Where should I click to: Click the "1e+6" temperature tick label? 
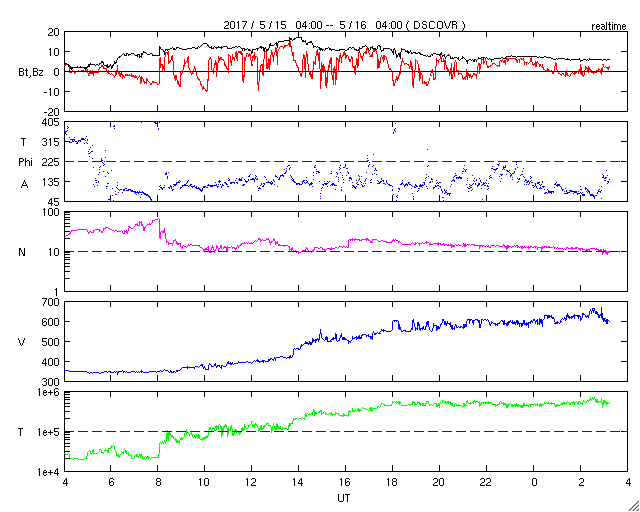pyautogui.click(x=49, y=392)
